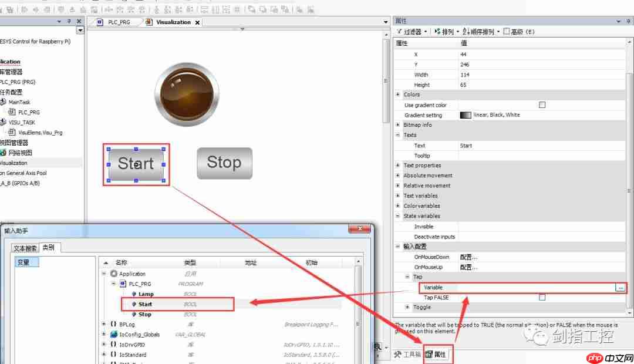The width and height of the screenshot is (634, 364).
Task: Expand the IoConfig_Globals node
Action: tap(104, 335)
